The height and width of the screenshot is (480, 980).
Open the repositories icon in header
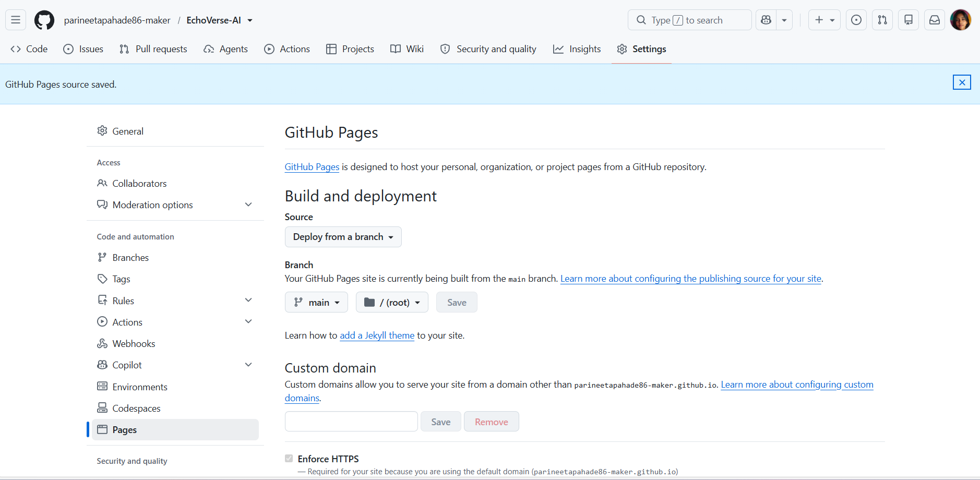pos(909,20)
